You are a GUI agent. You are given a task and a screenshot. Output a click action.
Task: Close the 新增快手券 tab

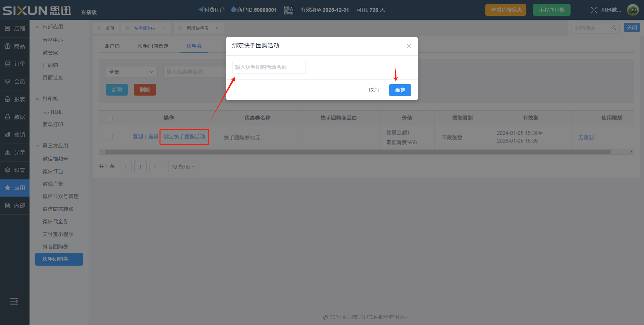point(217,28)
